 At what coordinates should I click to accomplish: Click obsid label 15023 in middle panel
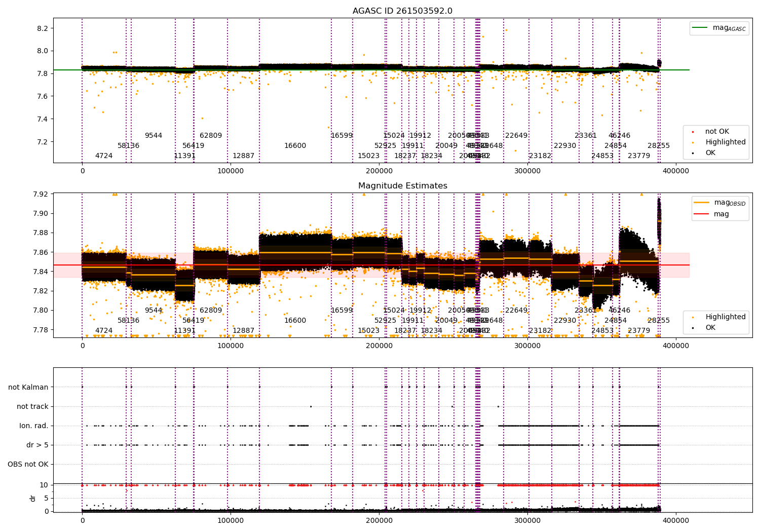pyautogui.click(x=368, y=331)
